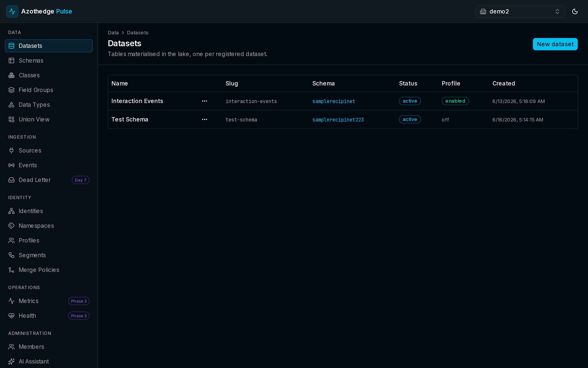The image size is (588, 368).
Task: Click the Phase 3 badge beside Health
Action: coord(79,316)
